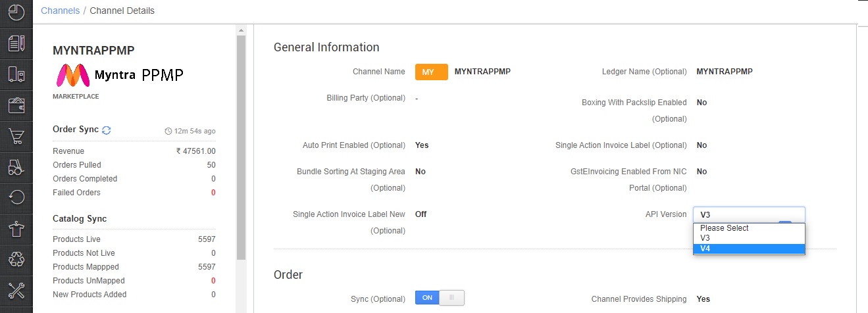This screenshot has width=868, height=313.
Task: Click the Orders Pulled count 50
Action: [211, 165]
